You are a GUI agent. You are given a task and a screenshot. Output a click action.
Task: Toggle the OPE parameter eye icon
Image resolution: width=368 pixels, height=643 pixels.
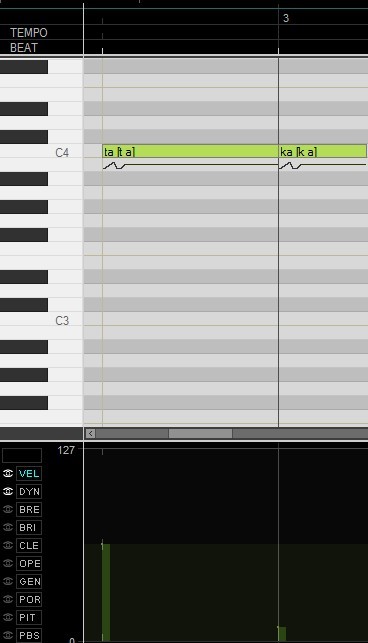(8, 563)
